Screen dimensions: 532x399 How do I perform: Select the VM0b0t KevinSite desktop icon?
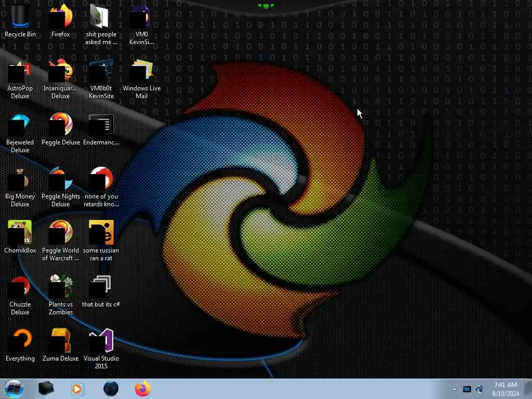click(x=101, y=79)
